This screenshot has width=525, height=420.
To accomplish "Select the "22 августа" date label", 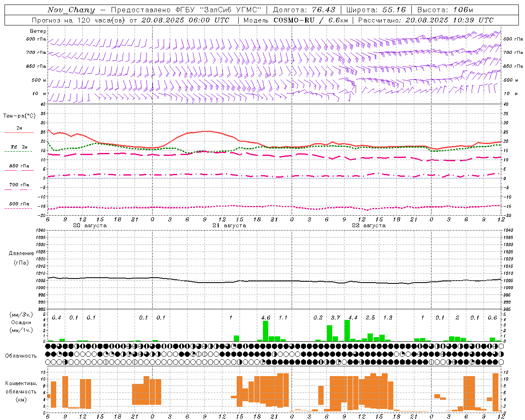I will [369, 226].
